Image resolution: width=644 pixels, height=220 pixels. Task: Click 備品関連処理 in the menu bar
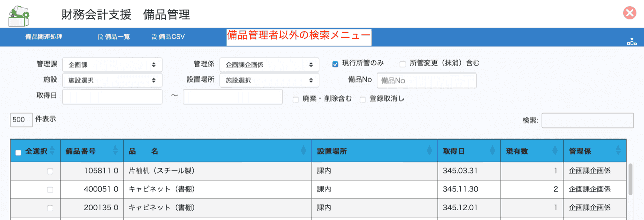(44, 37)
